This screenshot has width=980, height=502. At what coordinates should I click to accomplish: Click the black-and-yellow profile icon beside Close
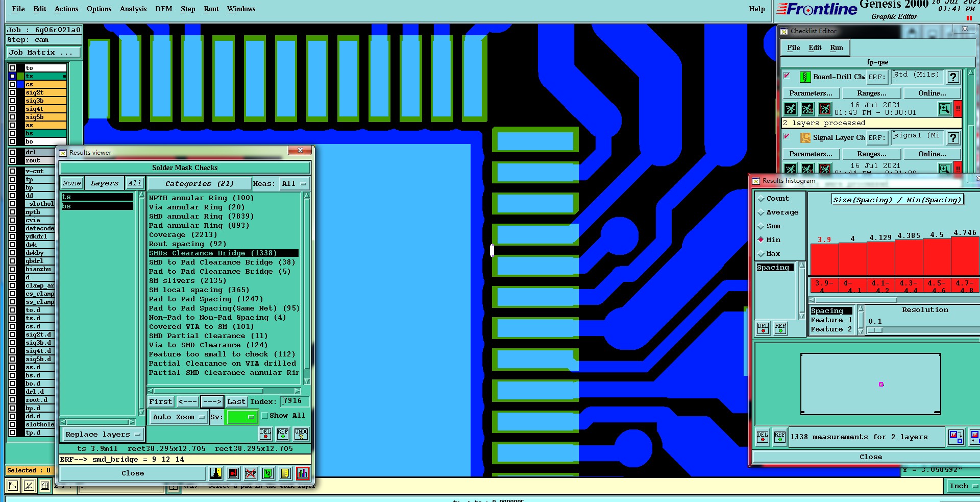[216, 473]
